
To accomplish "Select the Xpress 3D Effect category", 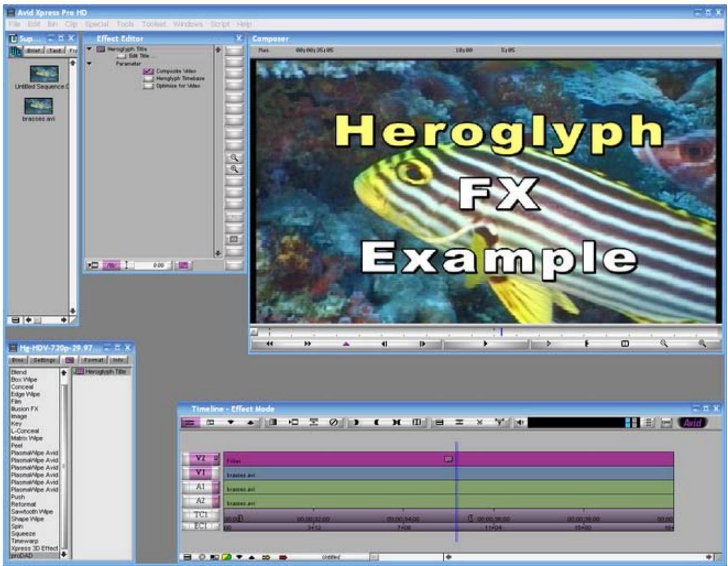I will [x=34, y=548].
